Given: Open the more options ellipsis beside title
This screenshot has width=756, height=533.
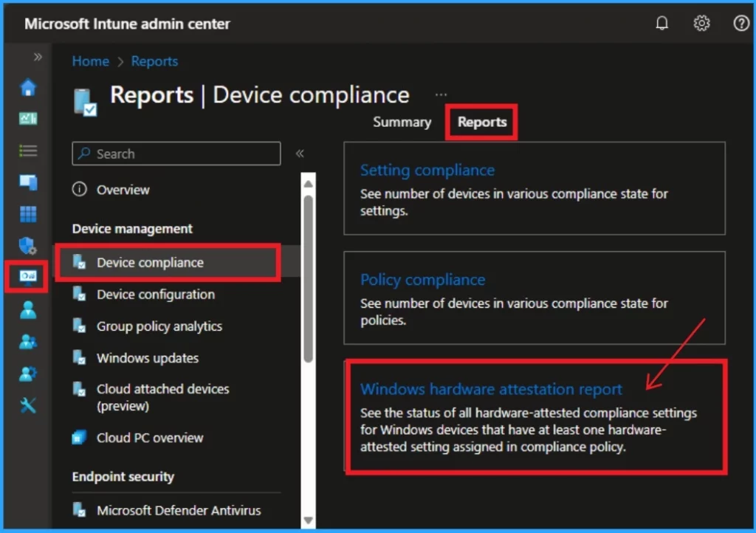Looking at the screenshot, I should pos(441,94).
